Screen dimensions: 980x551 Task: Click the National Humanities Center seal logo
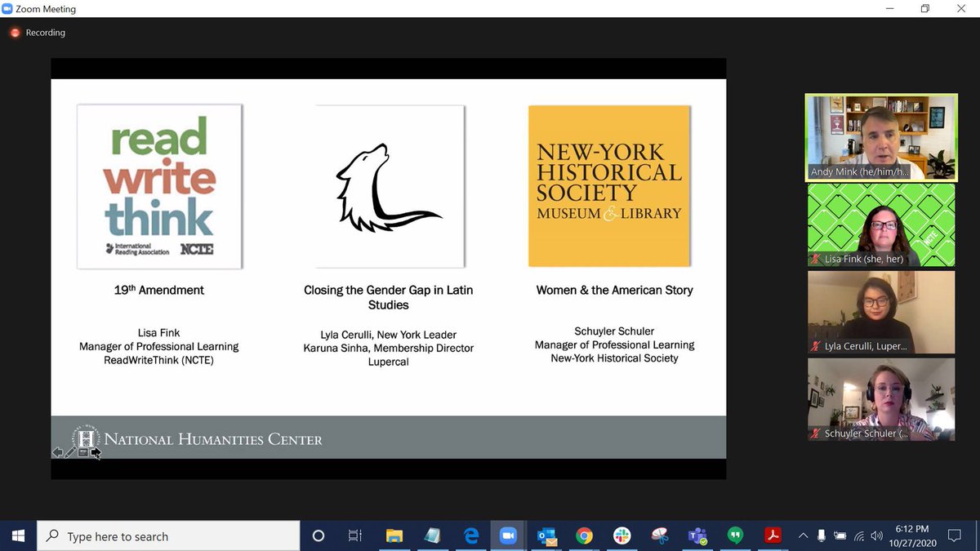pyautogui.click(x=87, y=437)
